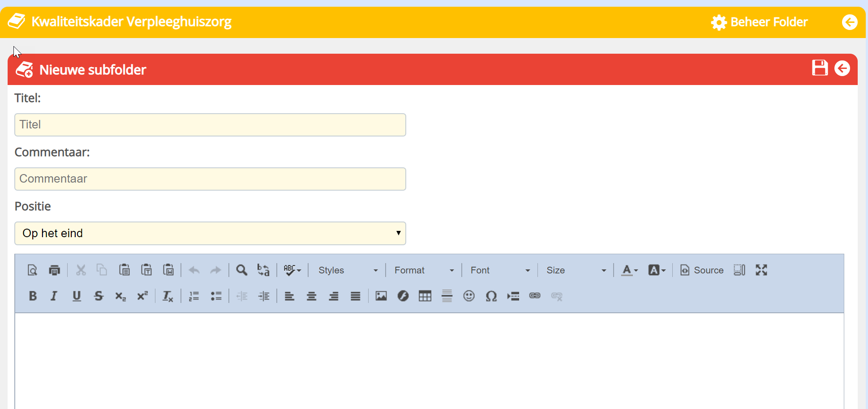Align text right
The width and height of the screenshot is (868, 409).
[333, 296]
